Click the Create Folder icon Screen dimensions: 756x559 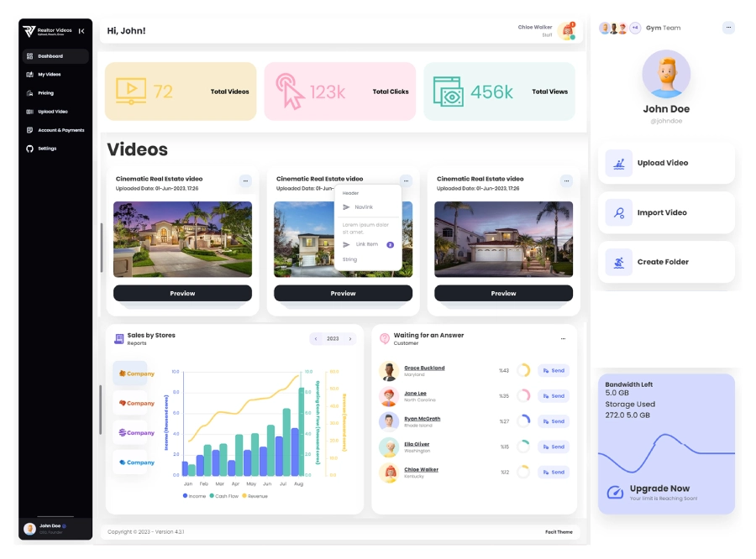pos(619,262)
